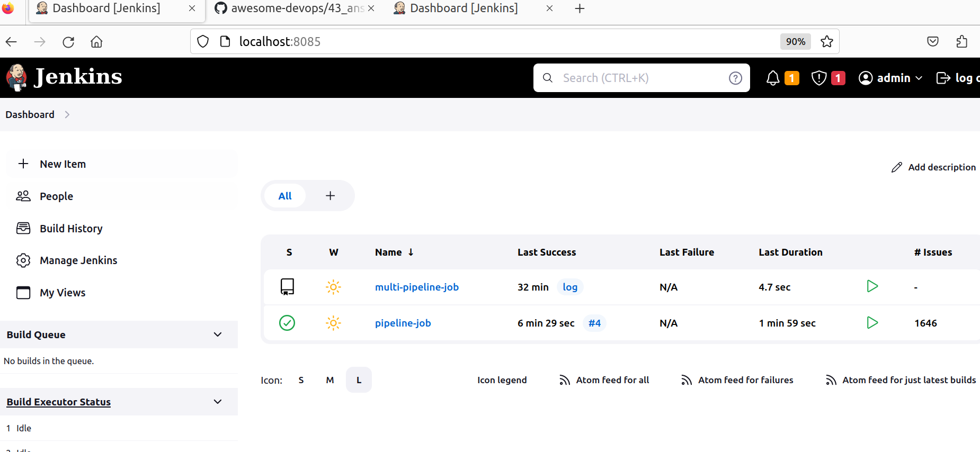Sort by W weather column header
The image size is (980, 452).
tap(334, 252)
